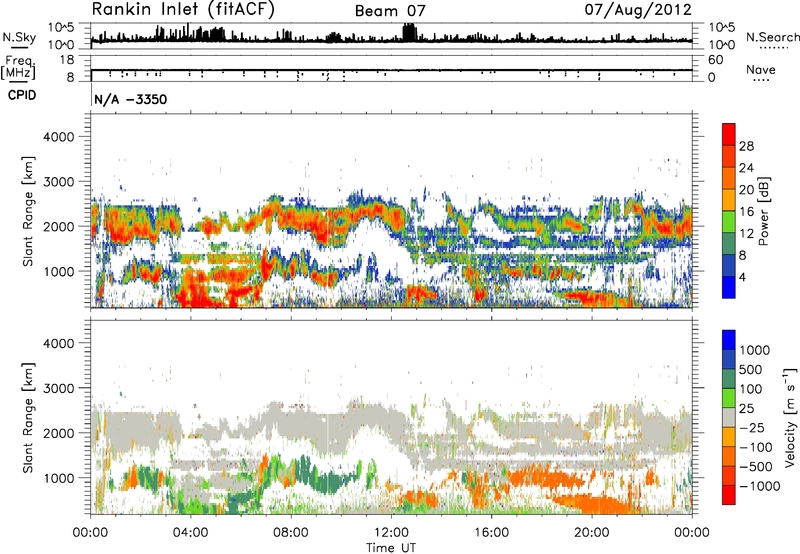This screenshot has width=800, height=554.
Task: Select the '4000' tick on the power panel
Action: tap(59, 137)
